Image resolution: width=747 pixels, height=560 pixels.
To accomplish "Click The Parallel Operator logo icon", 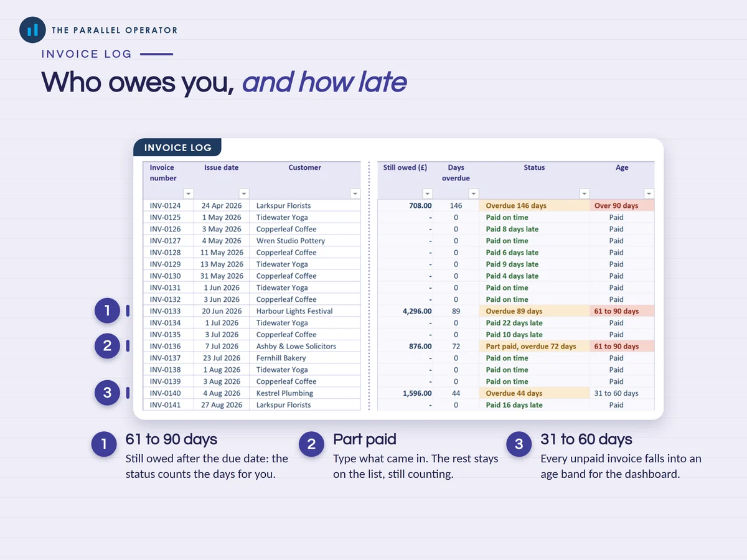I will (x=33, y=30).
